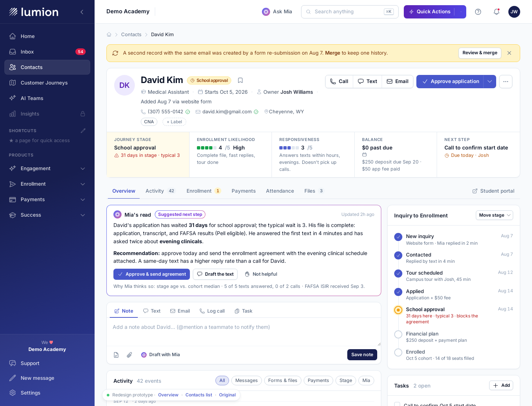Open the Attendance tab
This screenshot has height=406, width=532.
click(x=280, y=191)
